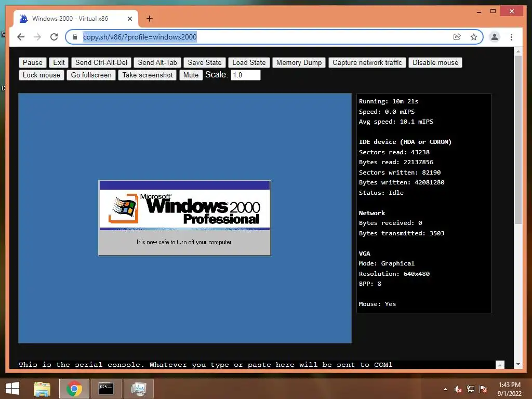Send Ctrl-Alt-Del to the emulator

101,62
